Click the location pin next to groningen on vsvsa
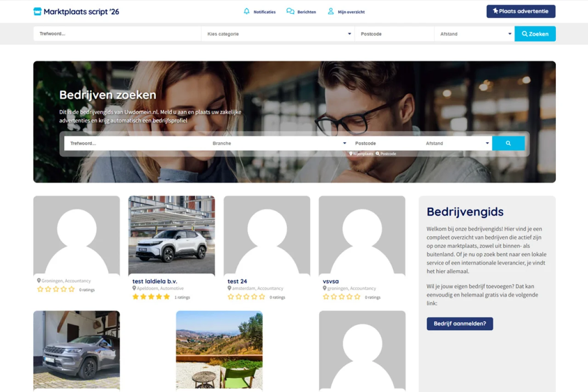Image resolution: width=588 pixels, height=392 pixels. click(x=326, y=288)
